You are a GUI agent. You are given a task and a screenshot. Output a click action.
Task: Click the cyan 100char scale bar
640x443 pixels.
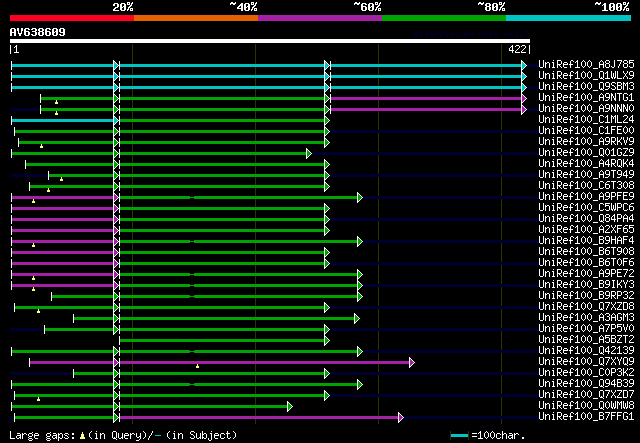tap(459, 436)
